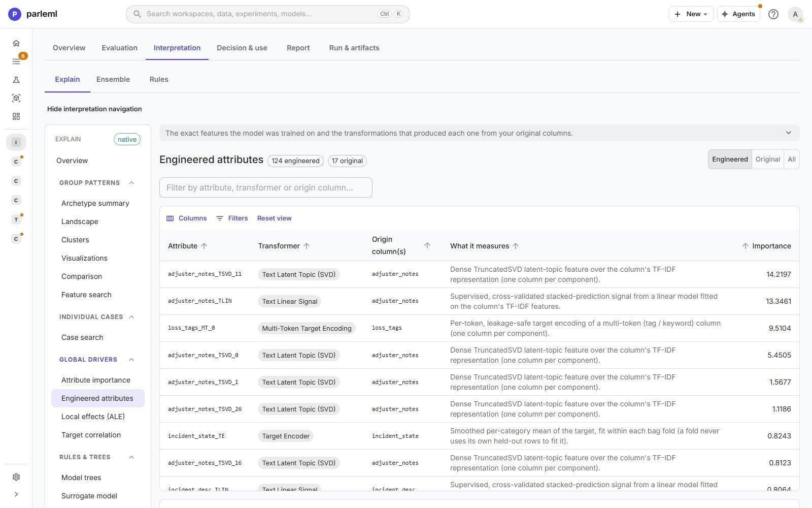Viewport: 812px width, 508px height.
Task: Collapse the Group Patterns section
Action: pos(131,183)
